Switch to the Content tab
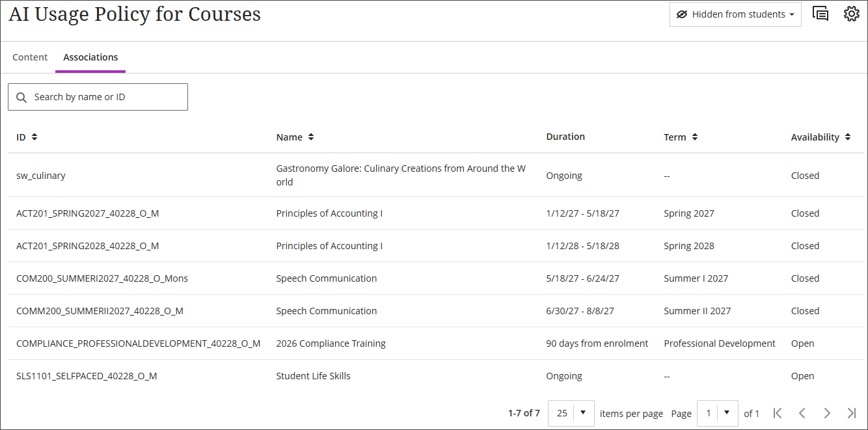 click(x=30, y=57)
